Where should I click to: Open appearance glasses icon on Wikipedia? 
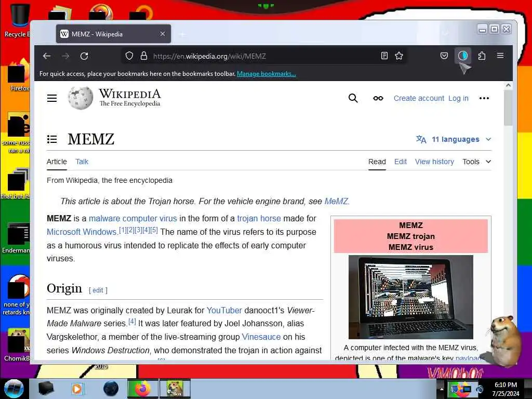tap(378, 98)
